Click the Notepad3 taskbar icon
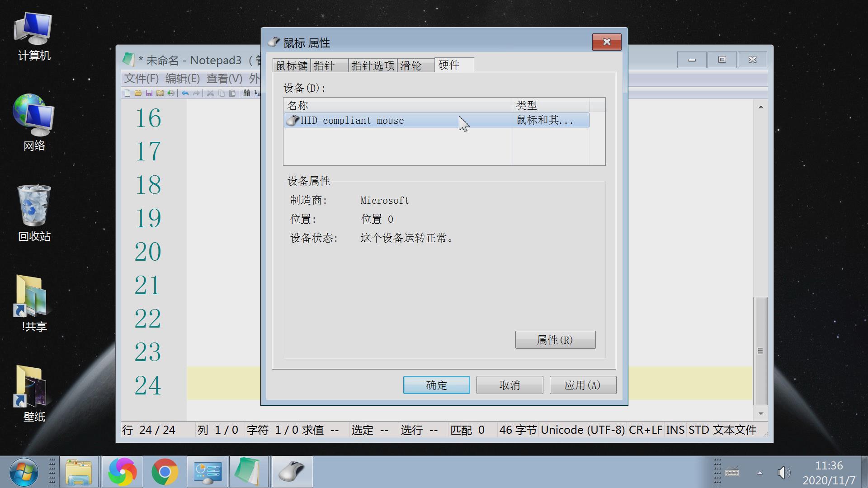This screenshot has width=868, height=488. (x=248, y=472)
